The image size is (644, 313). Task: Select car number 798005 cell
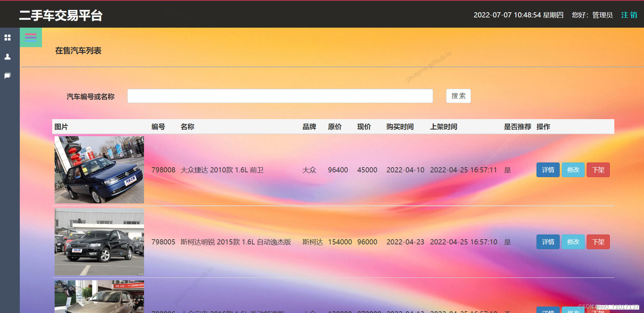point(163,242)
